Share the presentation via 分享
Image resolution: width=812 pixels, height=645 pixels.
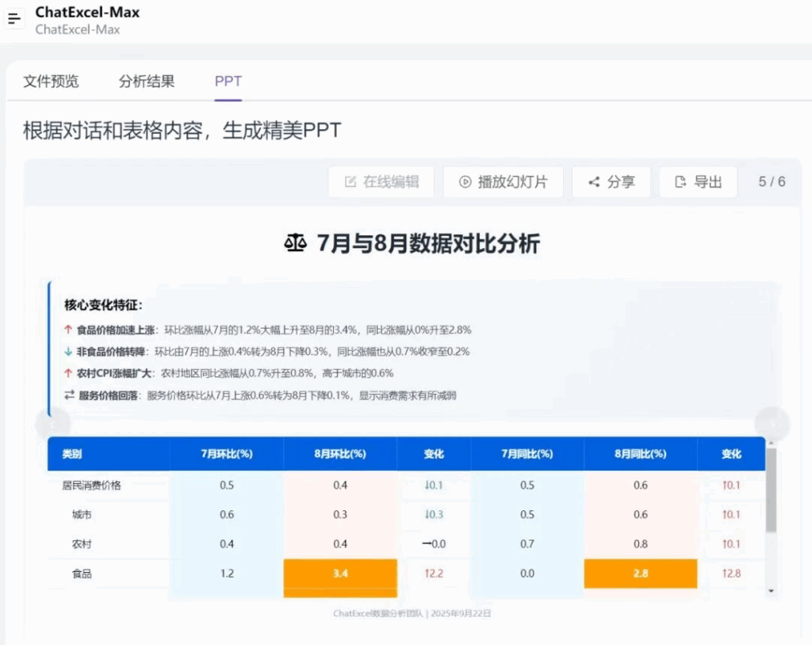(611, 181)
